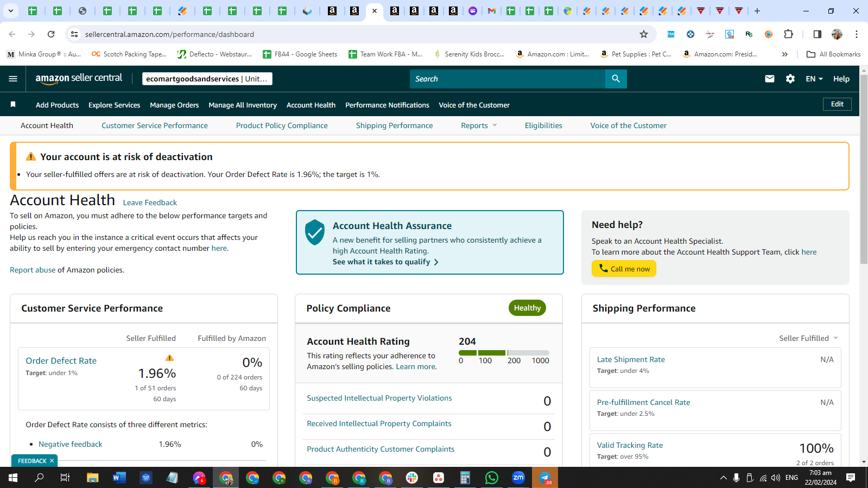This screenshot has height=488, width=868.
Task: Open the Seller Central hamburger menu
Action: click(13, 79)
